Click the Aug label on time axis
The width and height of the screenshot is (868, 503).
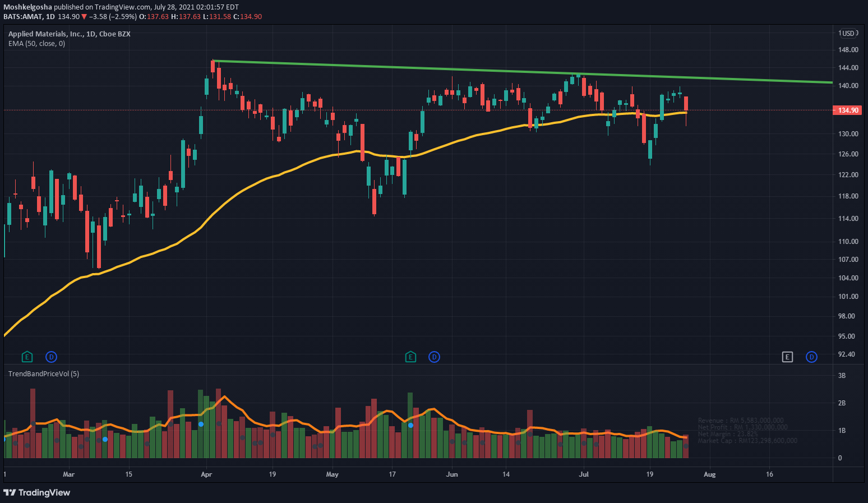(x=709, y=474)
